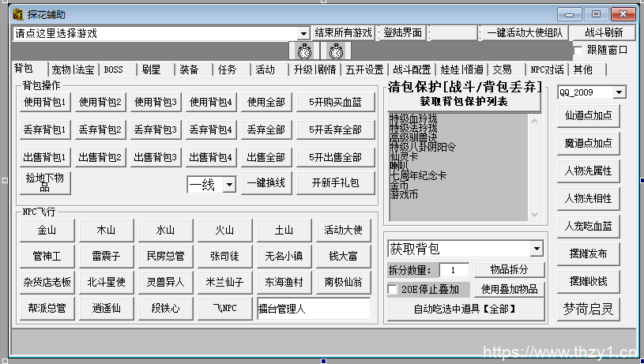Open the QQ_2009 dropdown
Image resolution: width=644 pixels, height=364 pixels.
(x=620, y=92)
